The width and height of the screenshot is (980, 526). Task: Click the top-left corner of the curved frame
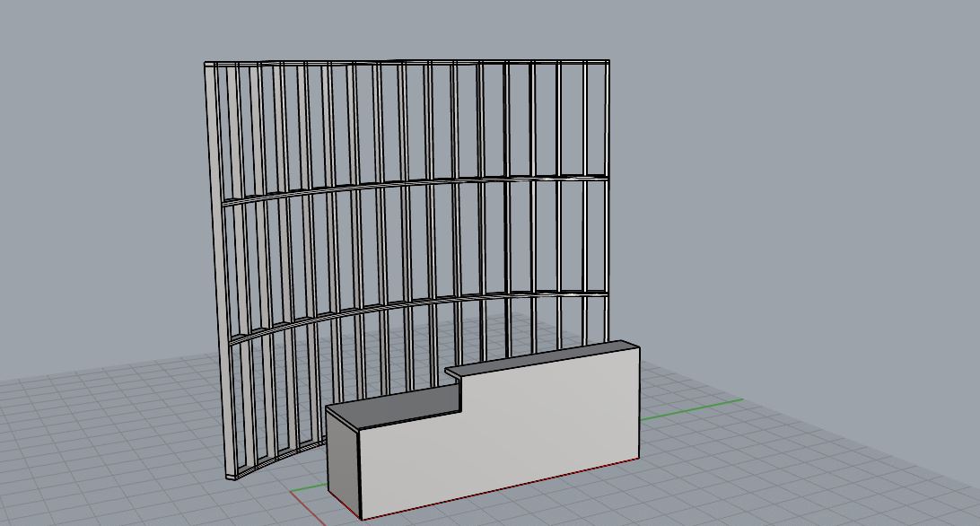click(x=207, y=65)
